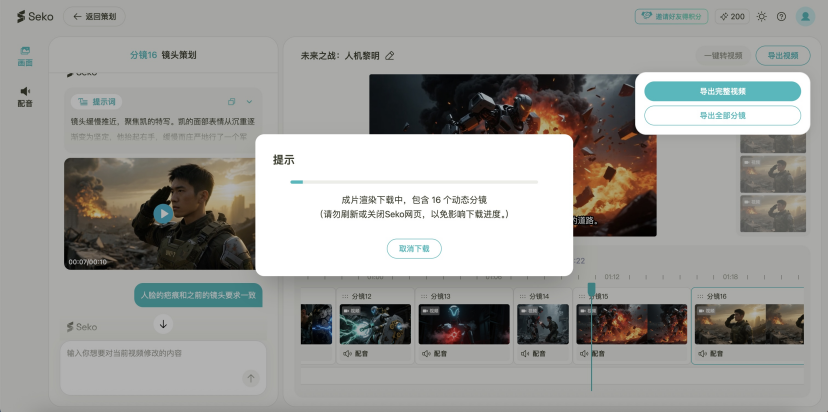Viewport: 828px width, 412px height.
Task: Select the 分镜14 clip thumbnail
Action: [x=543, y=324]
